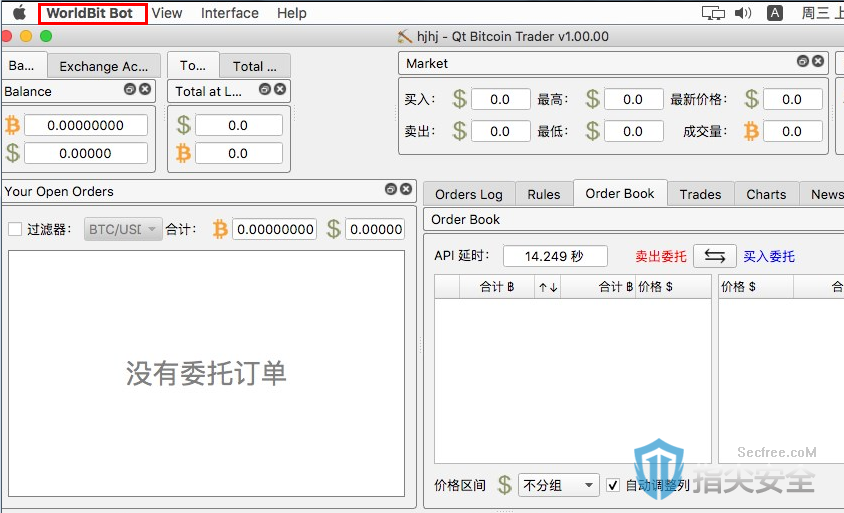Click the swap asks and bids button
844x513 pixels.
(x=715, y=256)
